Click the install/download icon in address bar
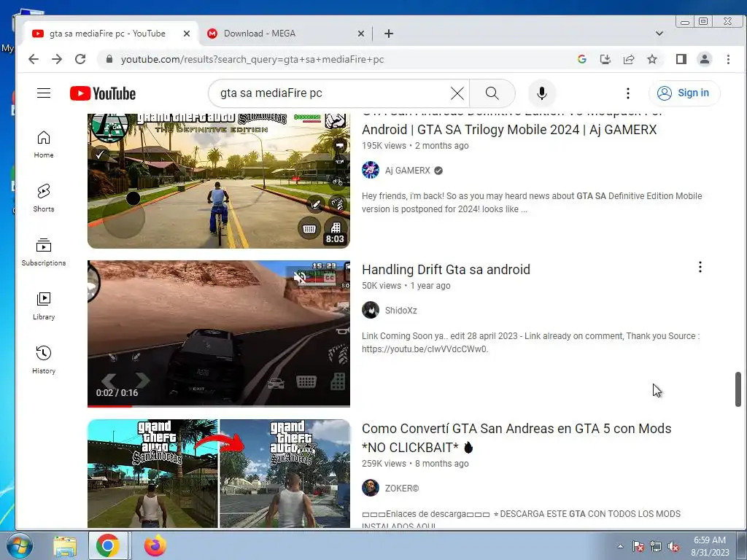The image size is (747, 560). pyautogui.click(x=605, y=59)
